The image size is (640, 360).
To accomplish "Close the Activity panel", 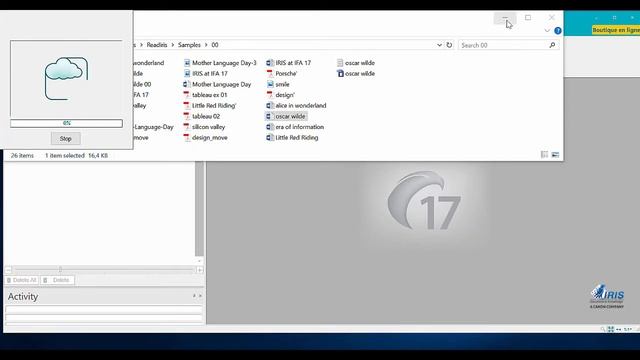I will point(200,296).
